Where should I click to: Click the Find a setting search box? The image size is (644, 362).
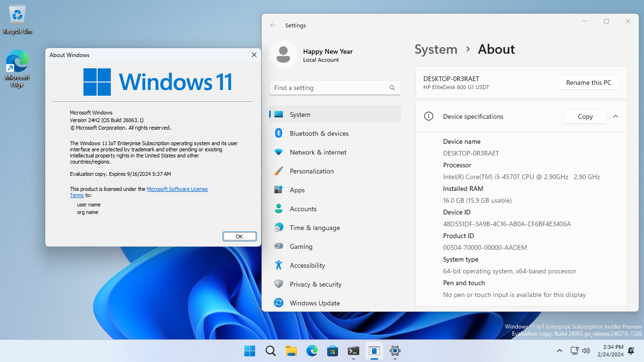(x=335, y=88)
